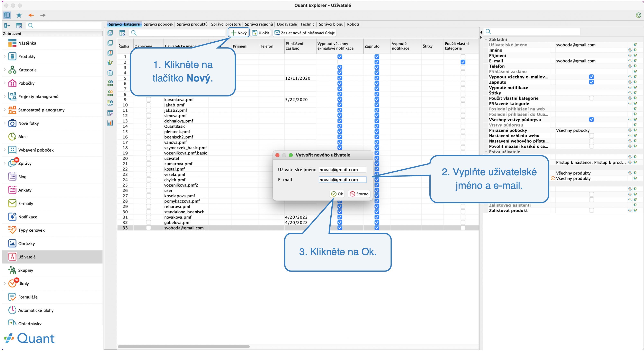Screen dimensions: 644x351
Task: Open Nové fotky section
Action: 28,123
